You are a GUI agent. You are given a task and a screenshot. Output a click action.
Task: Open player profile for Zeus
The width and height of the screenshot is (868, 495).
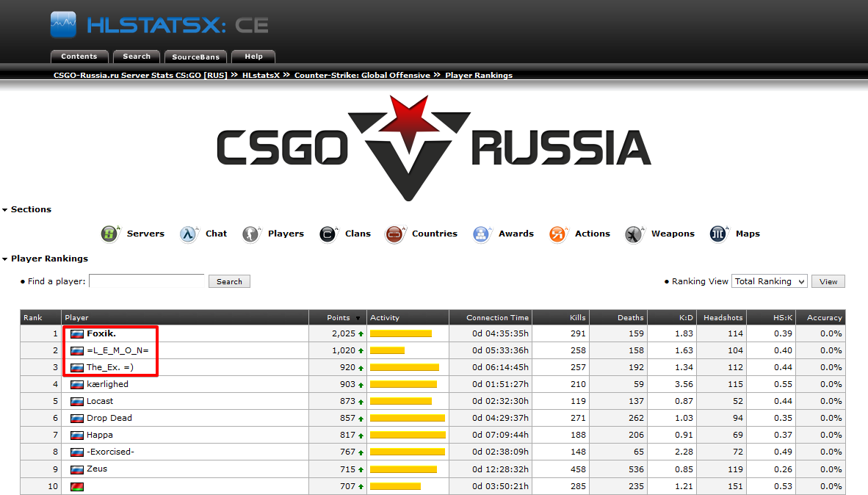[97, 469]
